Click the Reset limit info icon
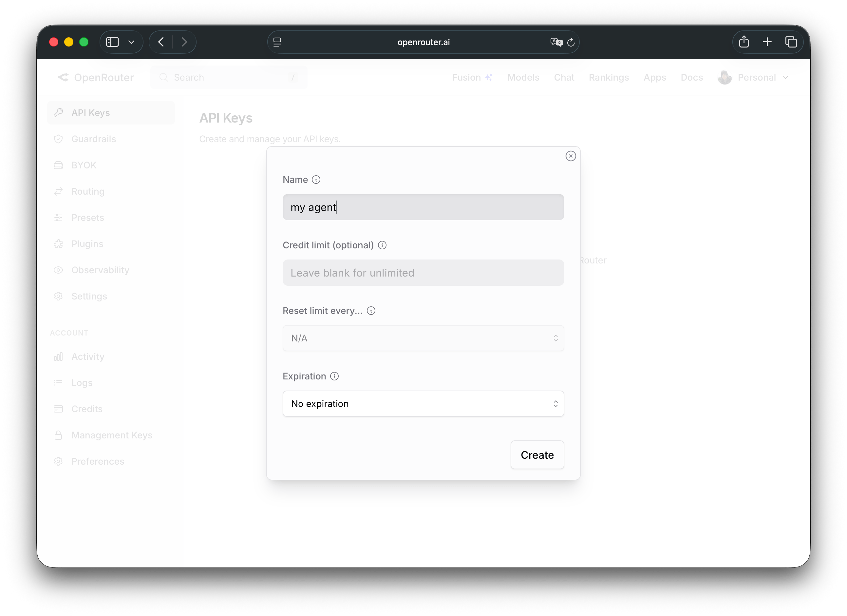Image resolution: width=847 pixels, height=616 pixels. 371,311
